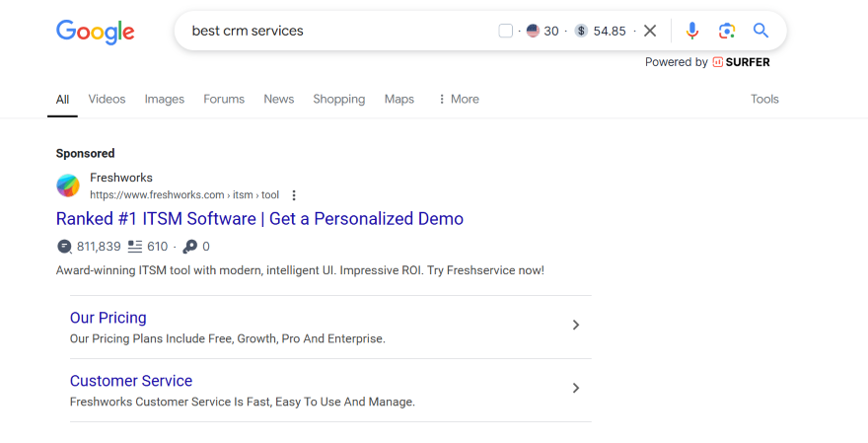Click the US flag search volume icon

[x=533, y=31]
